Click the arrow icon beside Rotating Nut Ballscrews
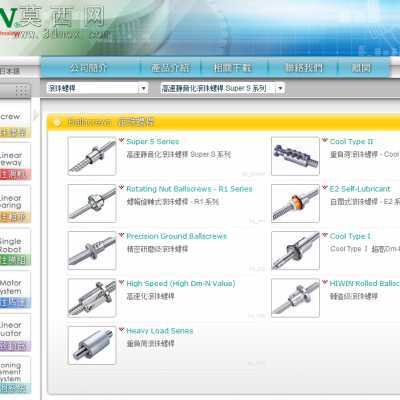The width and height of the screenshot is (400, 400). tap(121, 188)
